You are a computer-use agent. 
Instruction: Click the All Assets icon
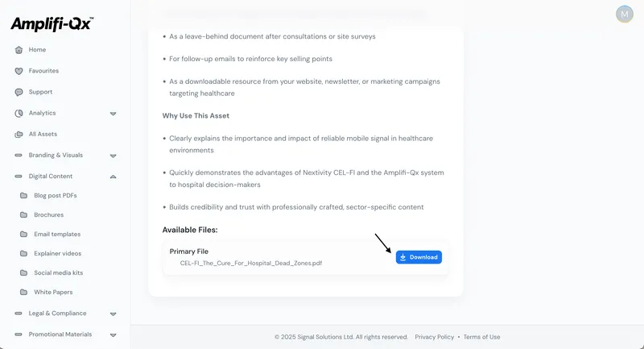(x=19, y=134)
